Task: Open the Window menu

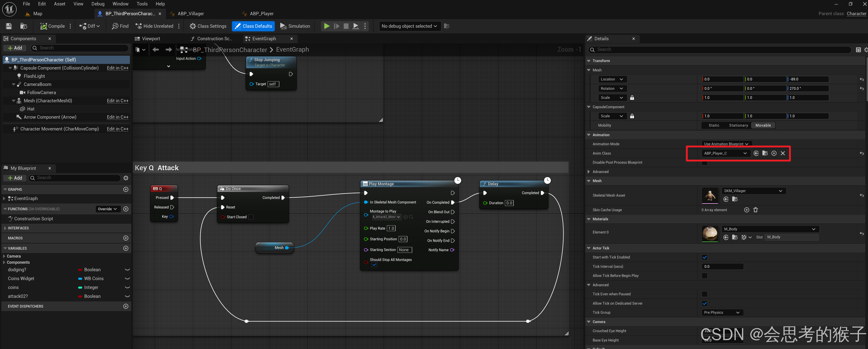Action: pos(120,4)
